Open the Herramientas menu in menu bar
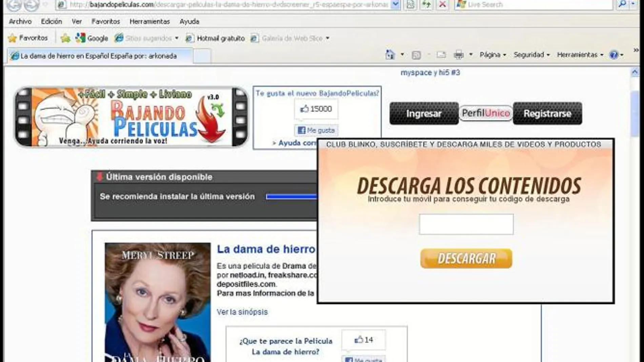The image size is (644, 362). click(x=149, y=21)
